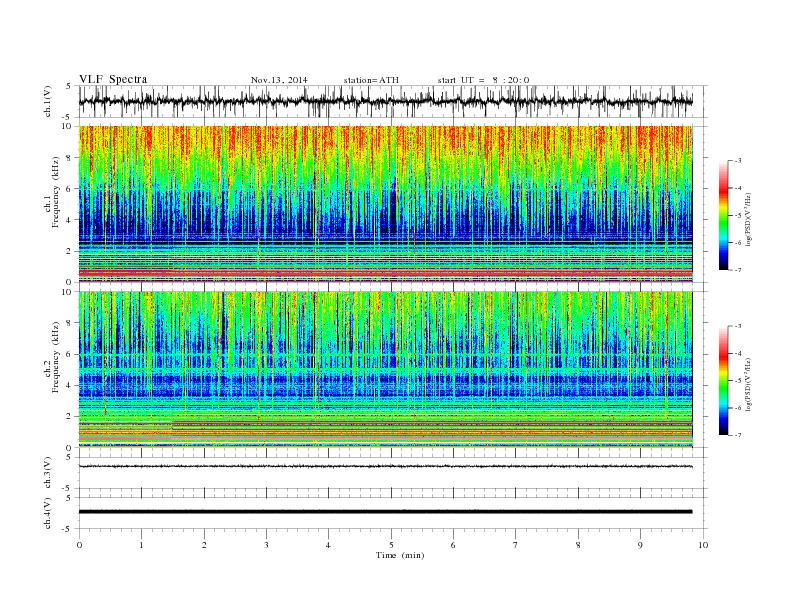Screen dimensions: 792x612
Task: Click the "Time (min)" x-axis label
Action: 400,555
